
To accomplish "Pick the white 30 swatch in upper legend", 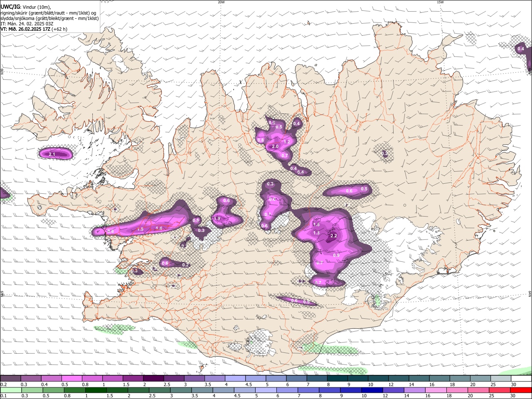I will (522, 378).
